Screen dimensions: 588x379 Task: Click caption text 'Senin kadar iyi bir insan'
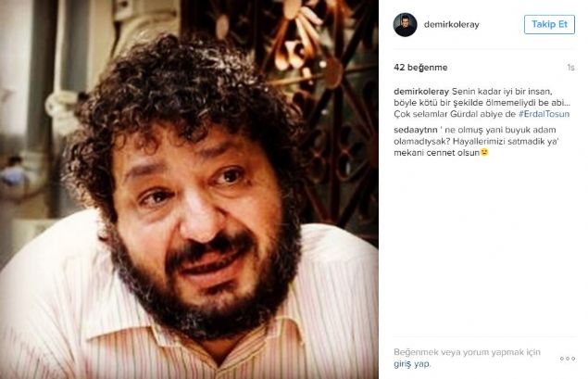click(503, 92)
